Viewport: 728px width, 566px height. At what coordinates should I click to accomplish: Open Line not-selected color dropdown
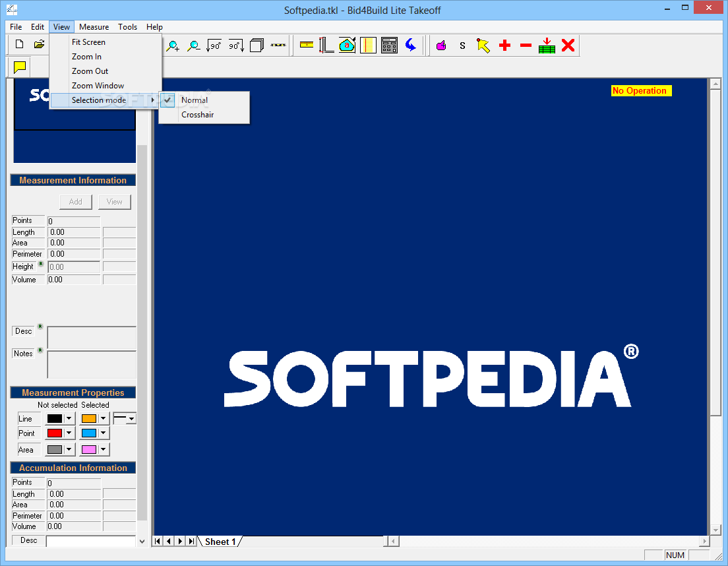69,418
